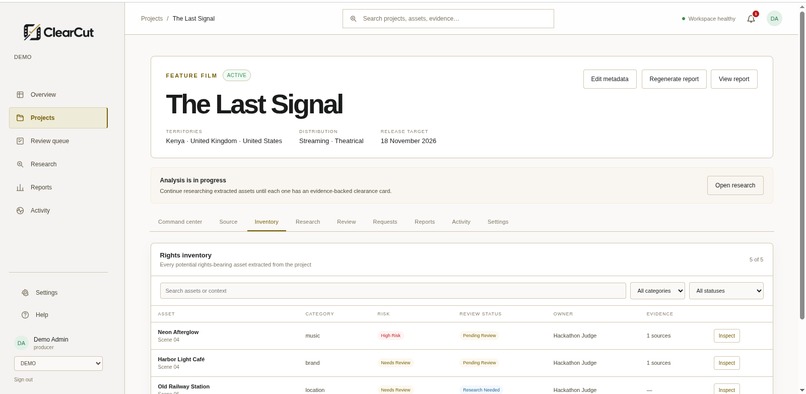The width and height of the screenshot is (806, 394).
Task: Click the brand category cell
Action: 313,363
